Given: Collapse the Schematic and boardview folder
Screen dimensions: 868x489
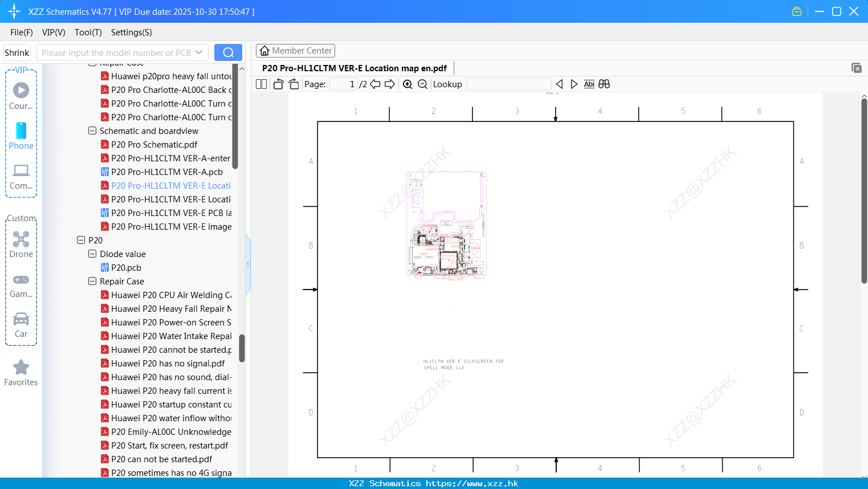Looking at the screenshot, I should point(92,131).
